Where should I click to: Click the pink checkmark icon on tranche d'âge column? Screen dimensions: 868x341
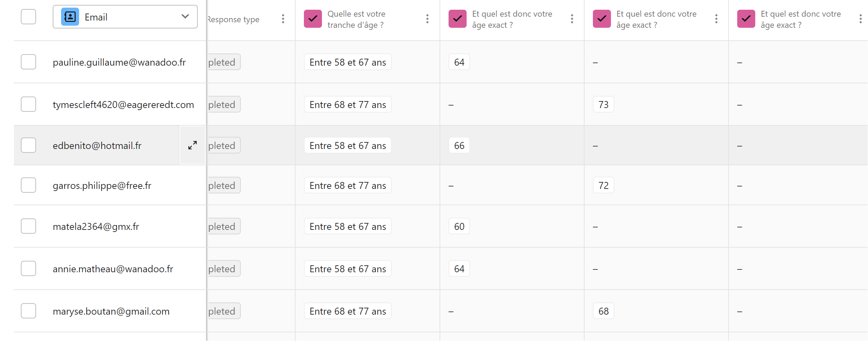(x=313, y=19)
